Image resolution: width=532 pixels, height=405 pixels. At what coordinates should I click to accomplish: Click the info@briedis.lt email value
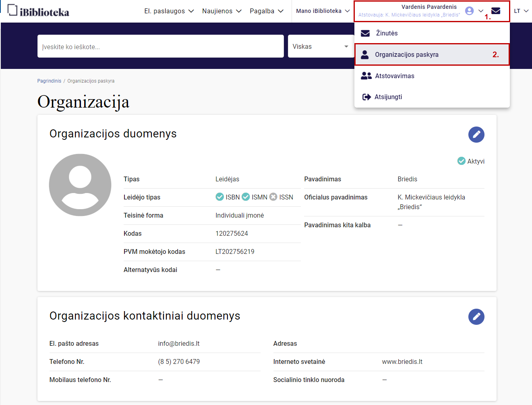point(179,344)
